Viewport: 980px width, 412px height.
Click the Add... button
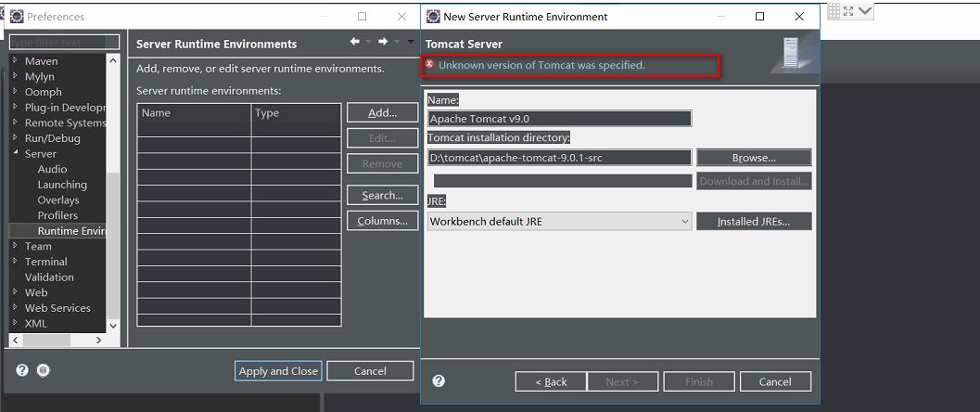coord(383,112)
